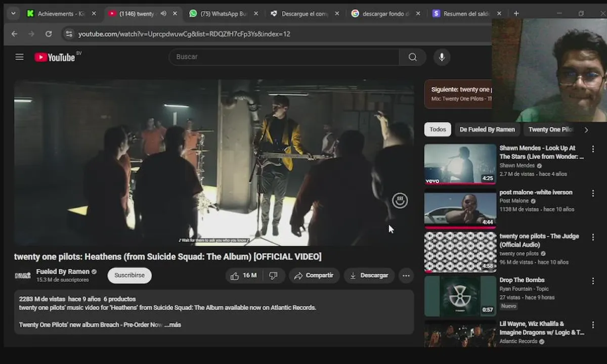This screenshot has width=607, height=364.
Task: Click the browser back arrow
Action: (14, 34)
